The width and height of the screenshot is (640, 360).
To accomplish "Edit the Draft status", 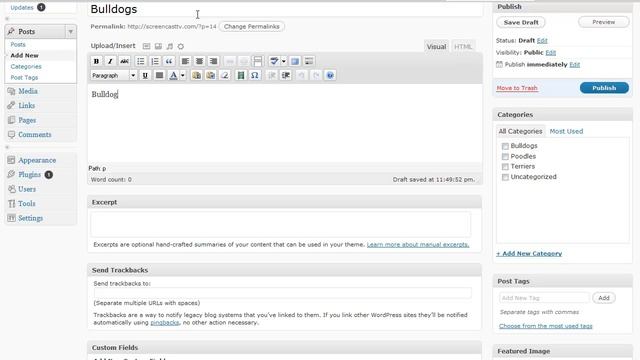I will click(x=542, y=40).
